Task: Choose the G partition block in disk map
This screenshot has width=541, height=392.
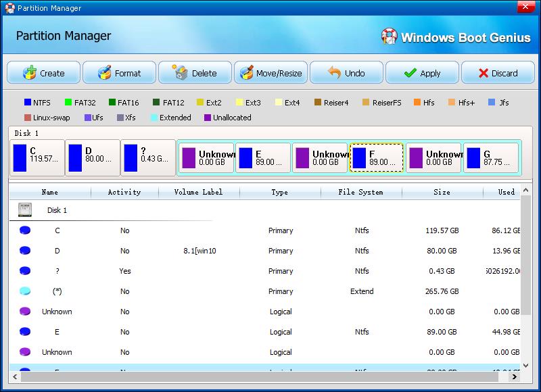Action: [491, 158]
